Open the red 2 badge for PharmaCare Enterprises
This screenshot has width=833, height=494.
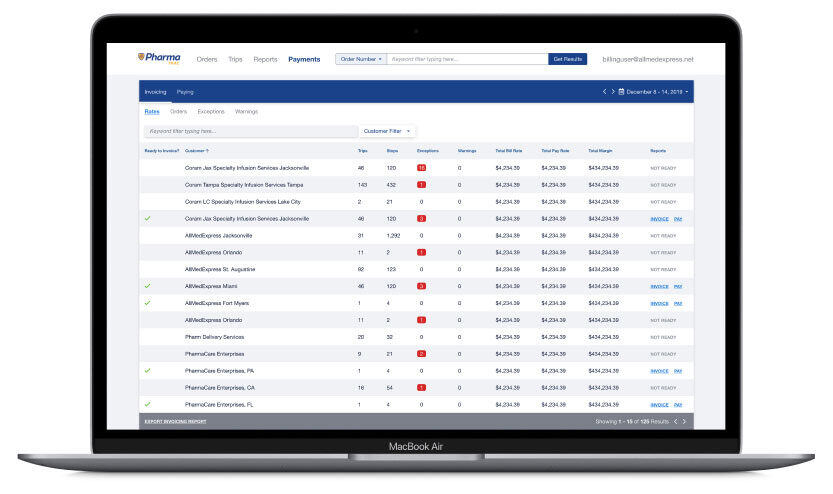[421, 354]
